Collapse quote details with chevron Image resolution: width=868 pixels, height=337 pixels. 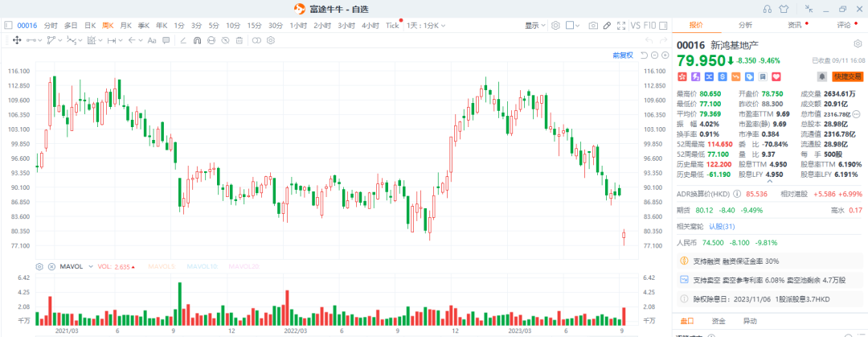[x=769, y=181]
